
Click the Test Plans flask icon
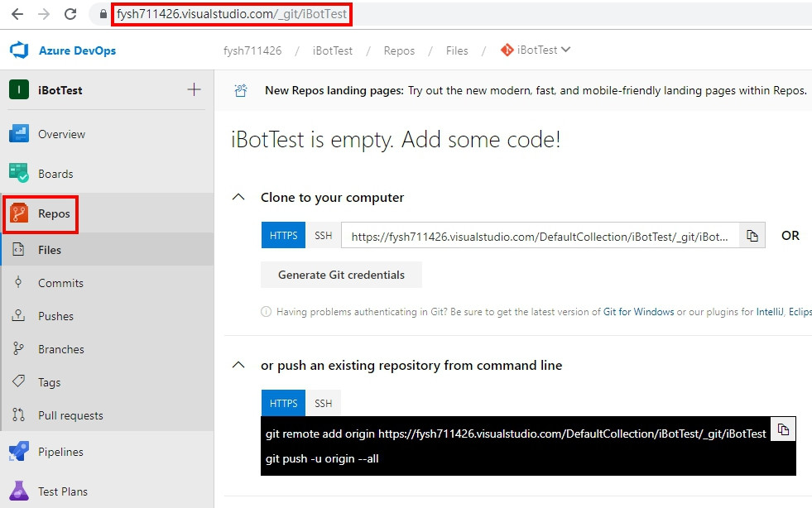click(19, 491)
